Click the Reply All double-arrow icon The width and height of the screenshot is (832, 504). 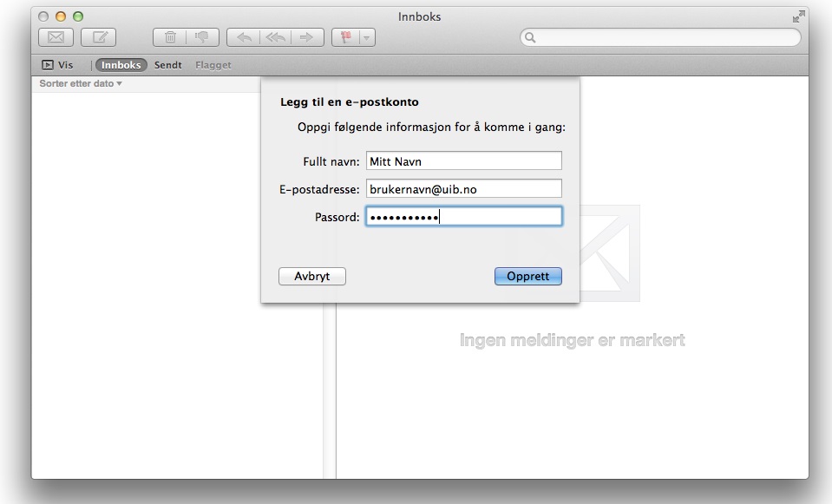pyautogui.click(x=275, y=37)
